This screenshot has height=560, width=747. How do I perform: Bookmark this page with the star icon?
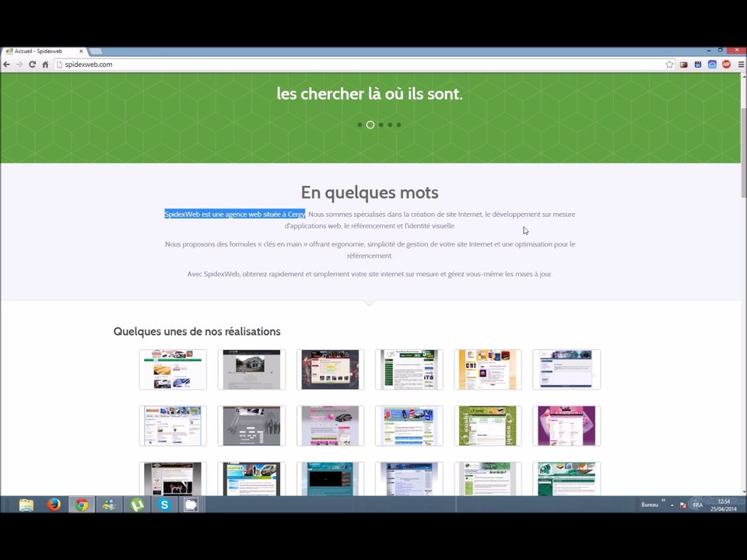669,65
